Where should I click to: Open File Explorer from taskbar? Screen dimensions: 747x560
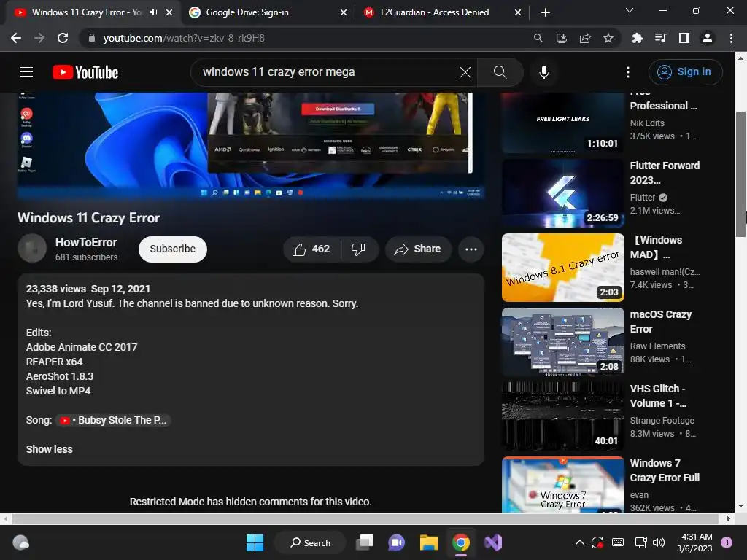(429, 542)
